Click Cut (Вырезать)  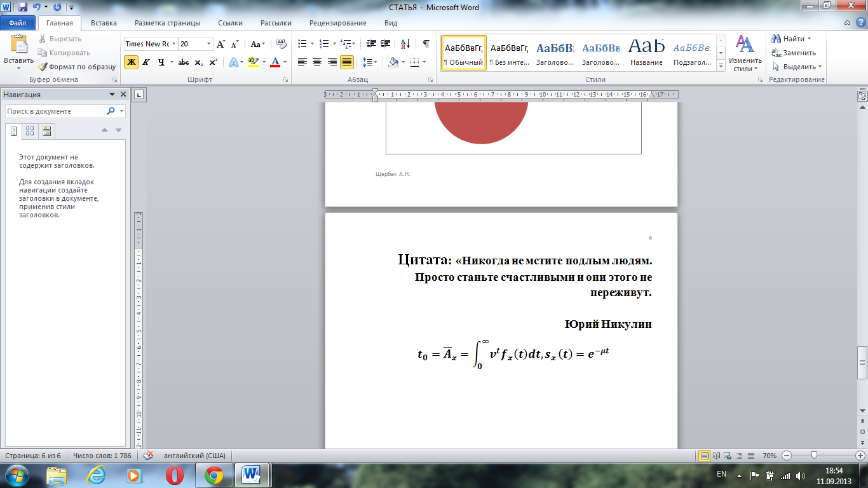(x=59, y=39)
